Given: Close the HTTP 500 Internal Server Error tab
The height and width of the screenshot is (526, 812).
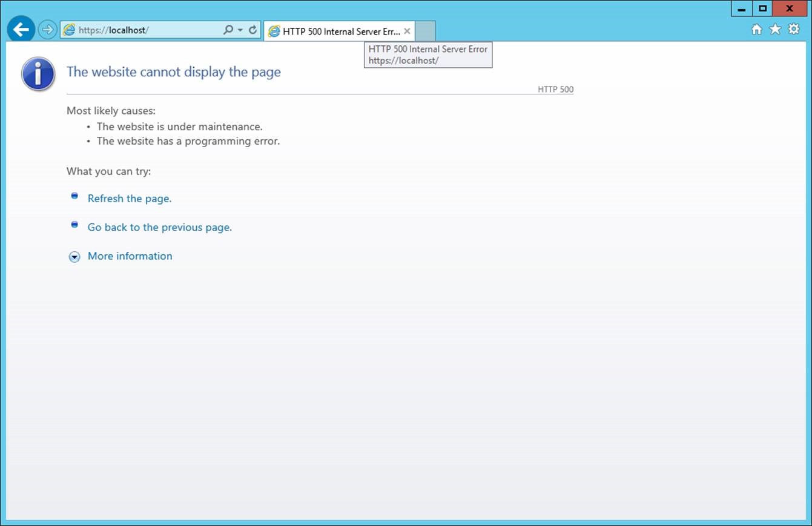Looking at the screenshot, I should [407, 31].
